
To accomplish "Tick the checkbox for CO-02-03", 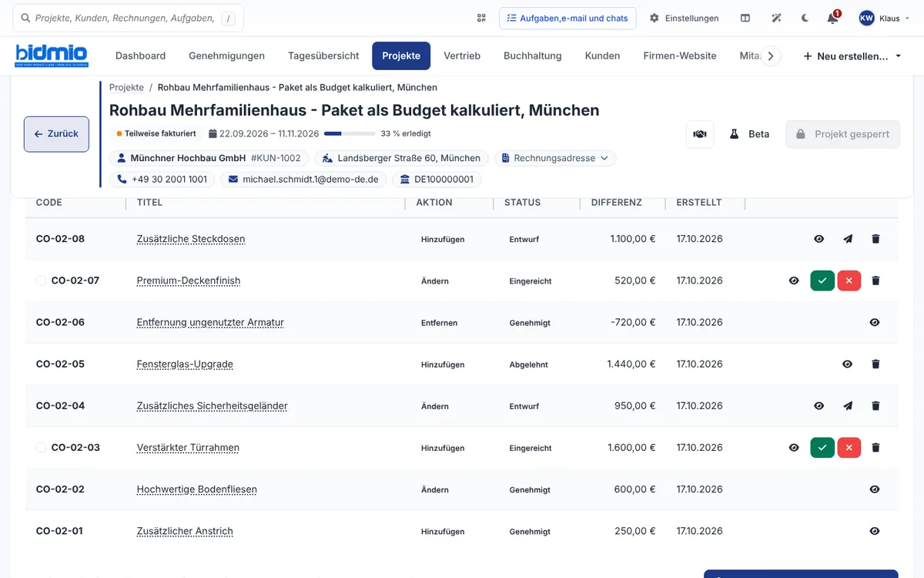I will (x=41, y=448).
